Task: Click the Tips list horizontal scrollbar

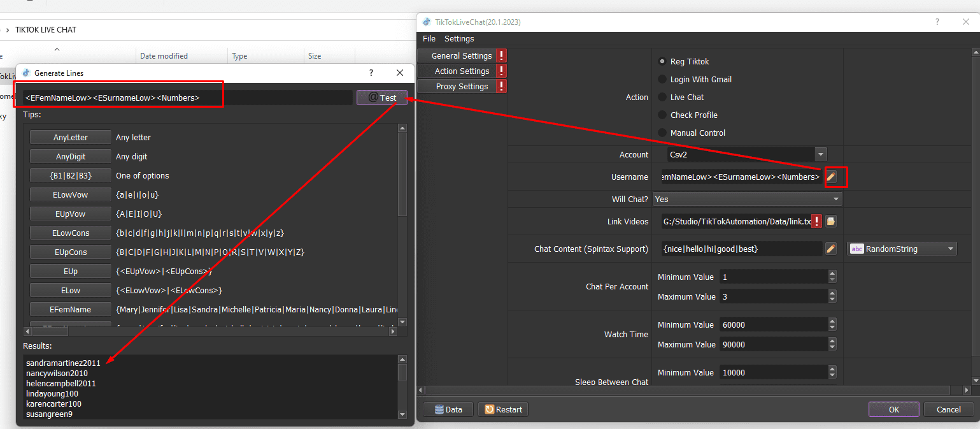Action: (211, 331)
